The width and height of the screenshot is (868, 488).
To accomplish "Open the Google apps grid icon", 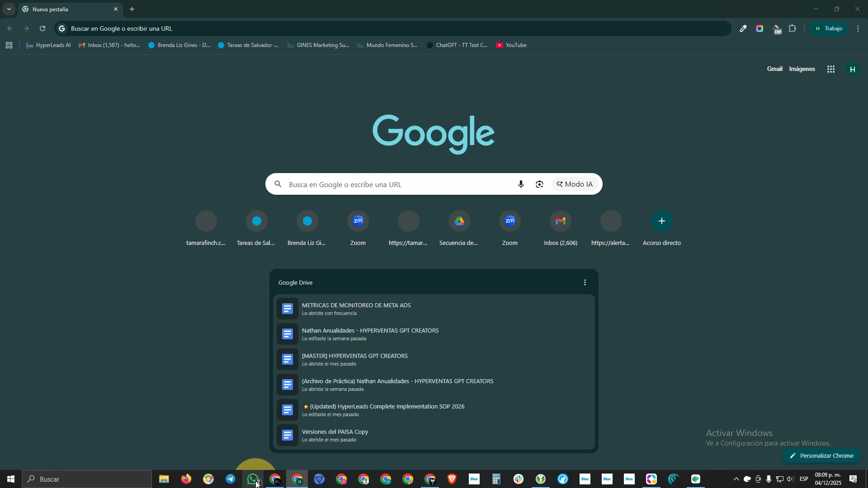I will [x=831, y=69].
